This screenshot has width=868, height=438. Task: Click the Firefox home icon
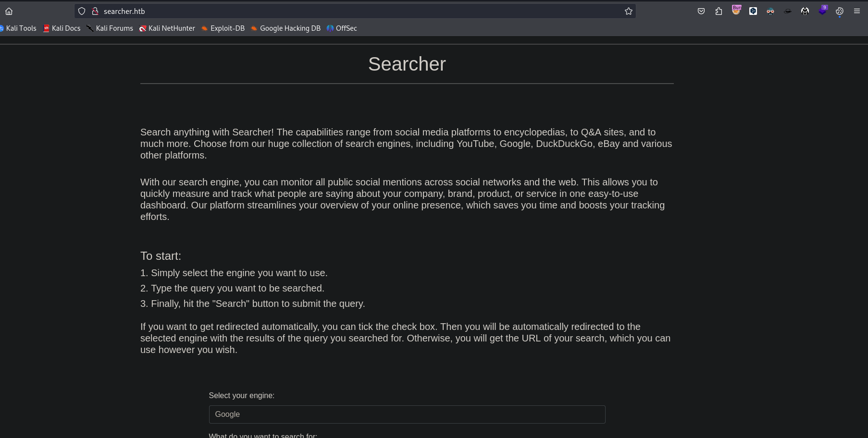[9, 11]
